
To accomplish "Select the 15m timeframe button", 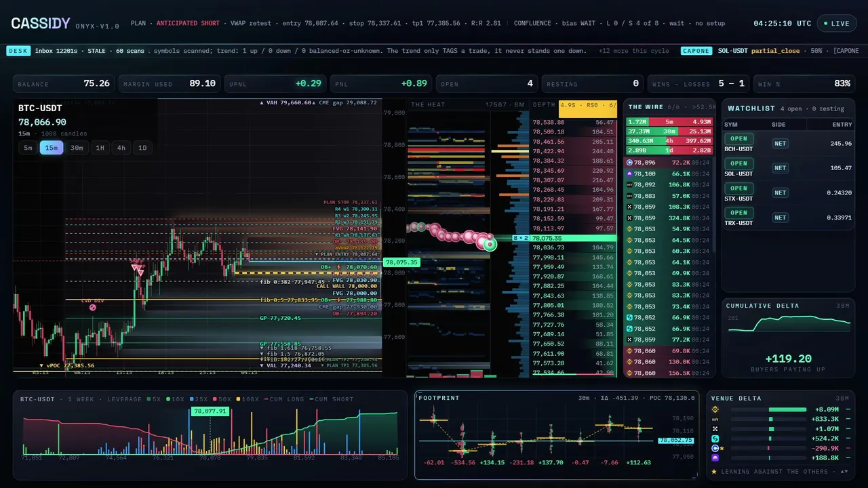I will [51, 148].
